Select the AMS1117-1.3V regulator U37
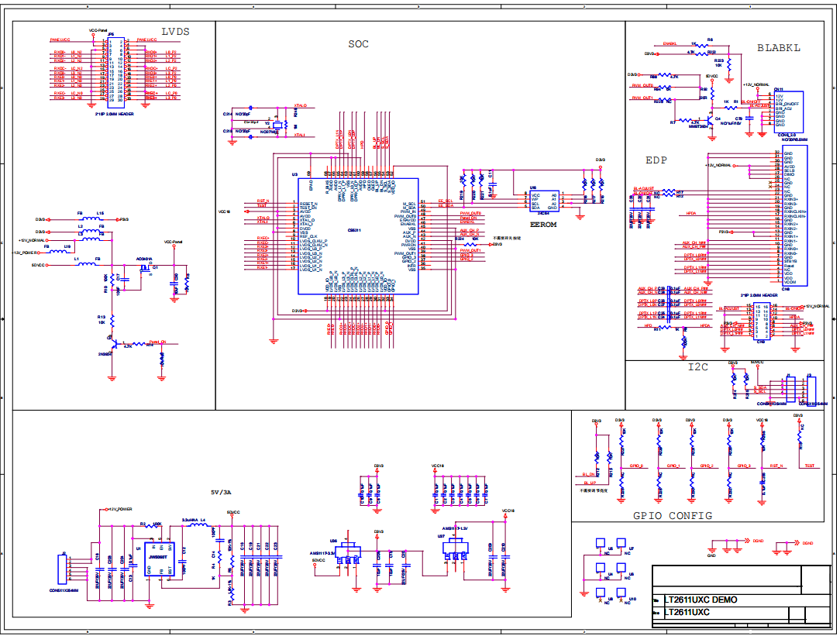 (x=456, y=550)
